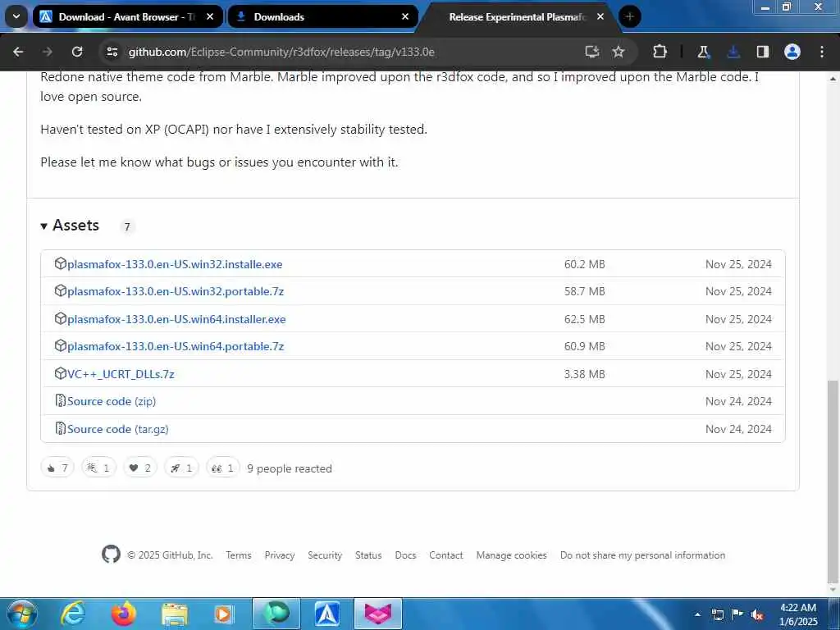Open the Extensions puzzle icon
The width and height of the screenshot is (840, 630).
tap(660, 52)
